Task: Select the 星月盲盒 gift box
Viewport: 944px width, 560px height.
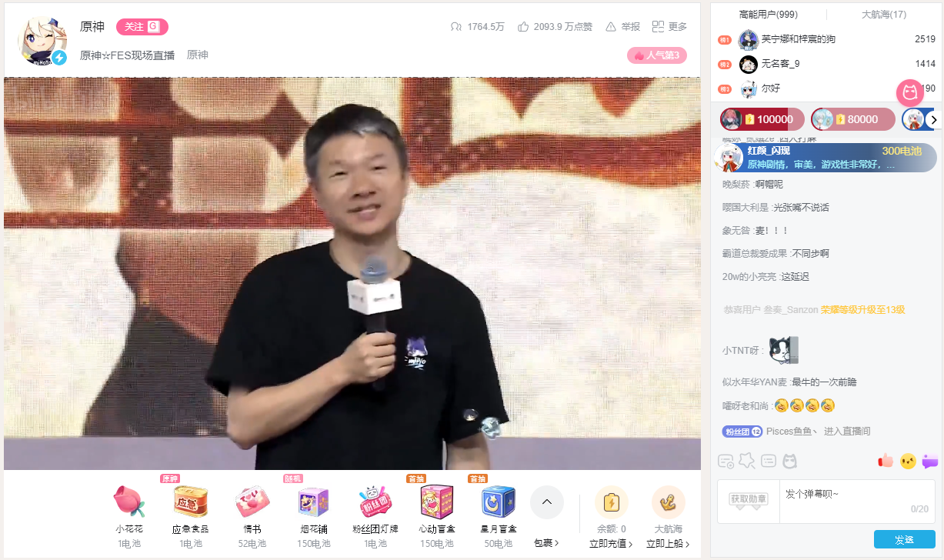Action: 498,501
